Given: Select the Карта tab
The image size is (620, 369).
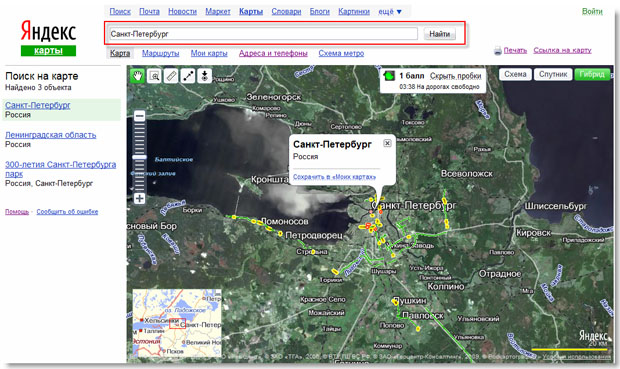Looking at the screenshot, I should [120, 53].
